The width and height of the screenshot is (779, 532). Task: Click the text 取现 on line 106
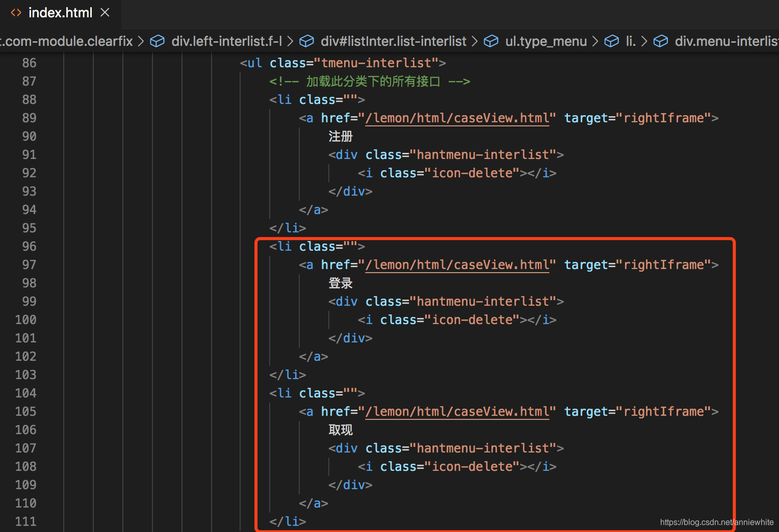pos(341,430)
